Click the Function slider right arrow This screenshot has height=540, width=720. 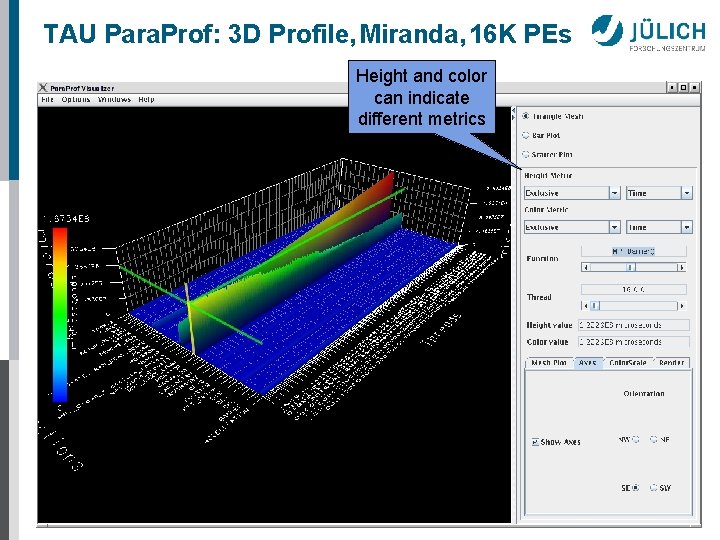click(682, 267)
